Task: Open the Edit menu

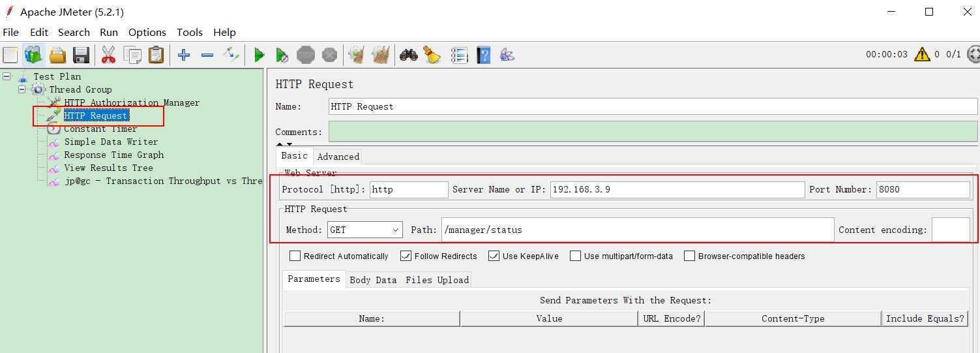Action: [x=39, y=32]
